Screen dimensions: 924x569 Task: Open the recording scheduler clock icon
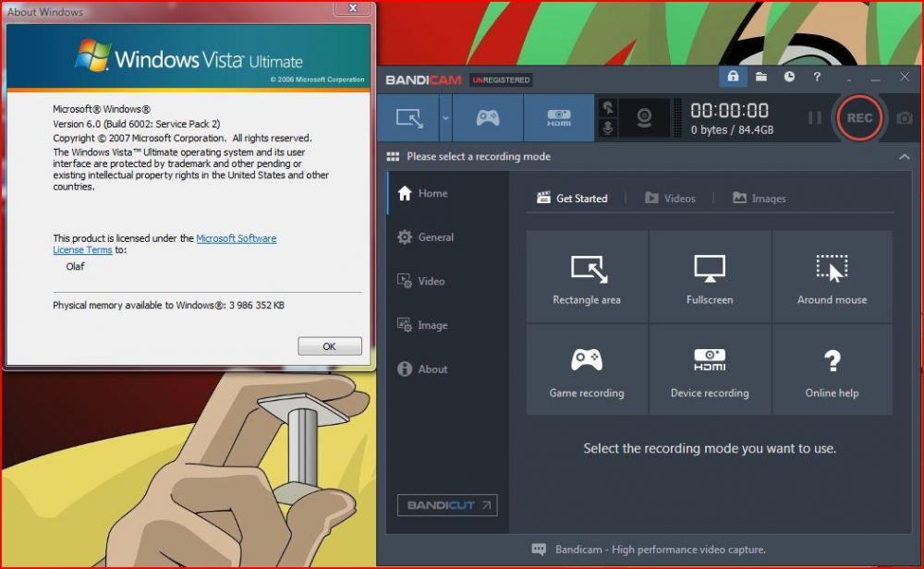[789, 77]
